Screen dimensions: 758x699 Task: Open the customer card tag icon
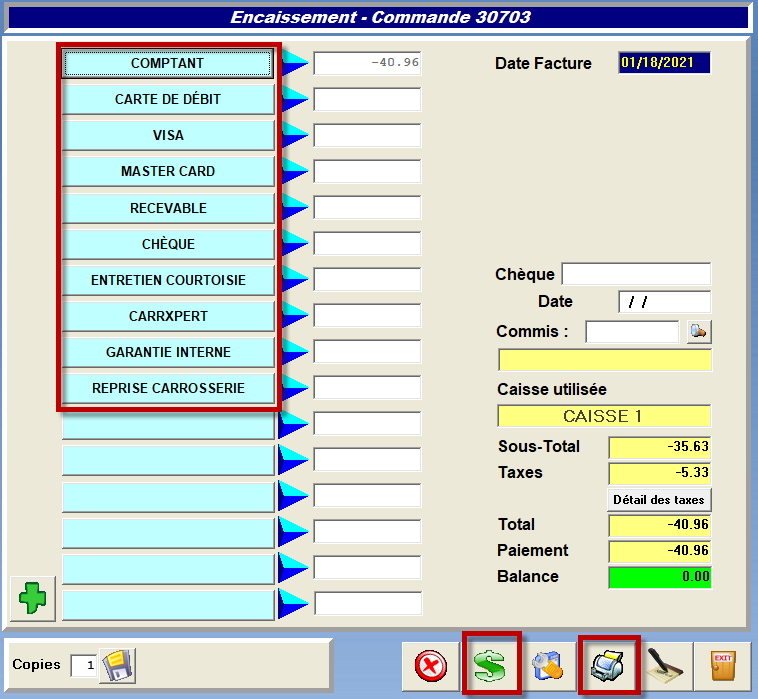(x=548, y=666)
